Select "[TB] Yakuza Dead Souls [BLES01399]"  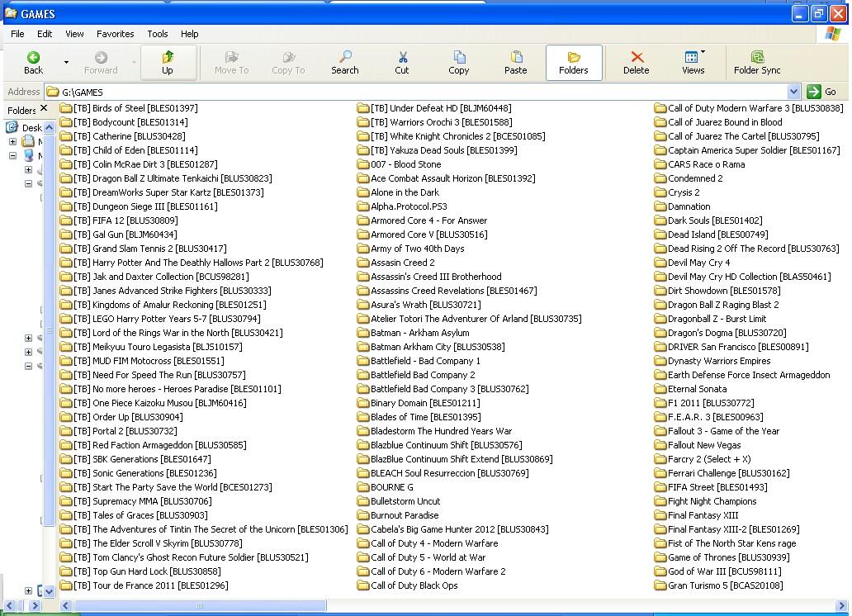pyautogui.click(x=444, y=150)
